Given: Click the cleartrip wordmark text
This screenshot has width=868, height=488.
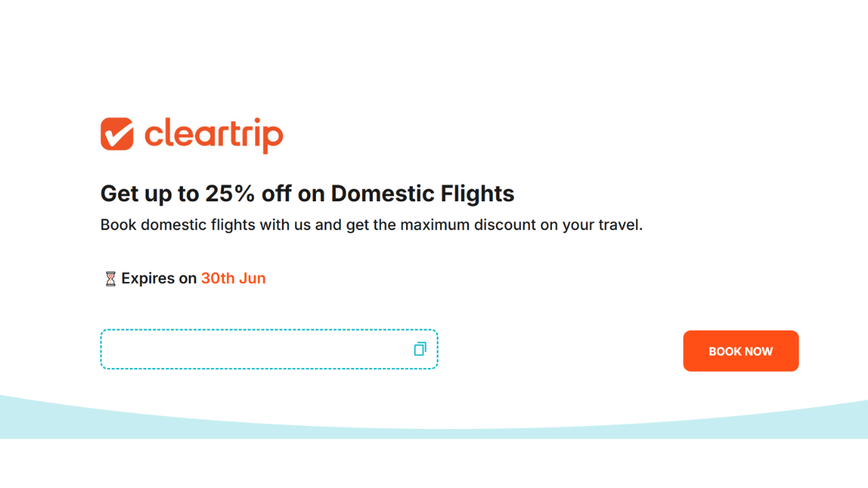Looking at the screenshot, I should [214, 134].
